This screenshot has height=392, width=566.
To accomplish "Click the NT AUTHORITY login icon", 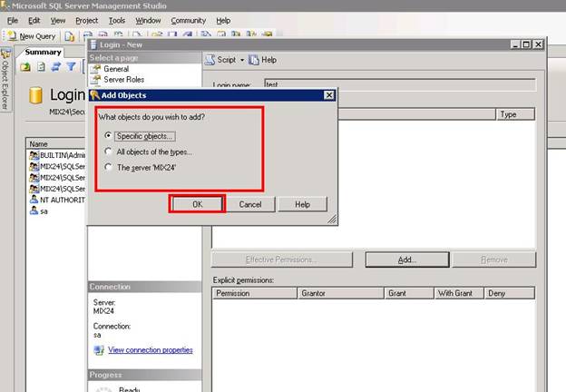I will pyautogui.click(x=34, y=200).
